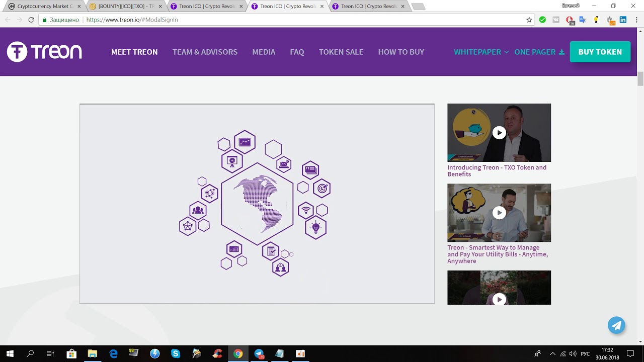Open the LinkedIn extension icon
The width and height of the screenshot is (644, 362).
pos(623,20)
